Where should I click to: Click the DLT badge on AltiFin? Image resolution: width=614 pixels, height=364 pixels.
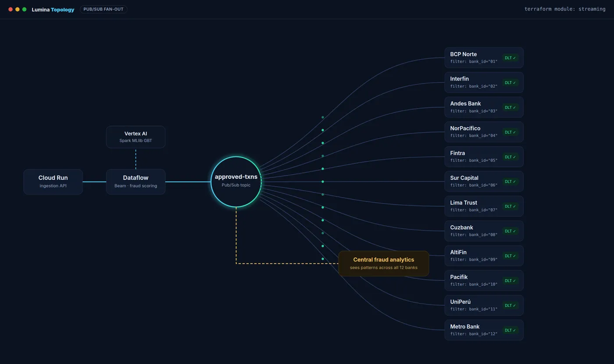pyautogui.click(x=510, y=256)
